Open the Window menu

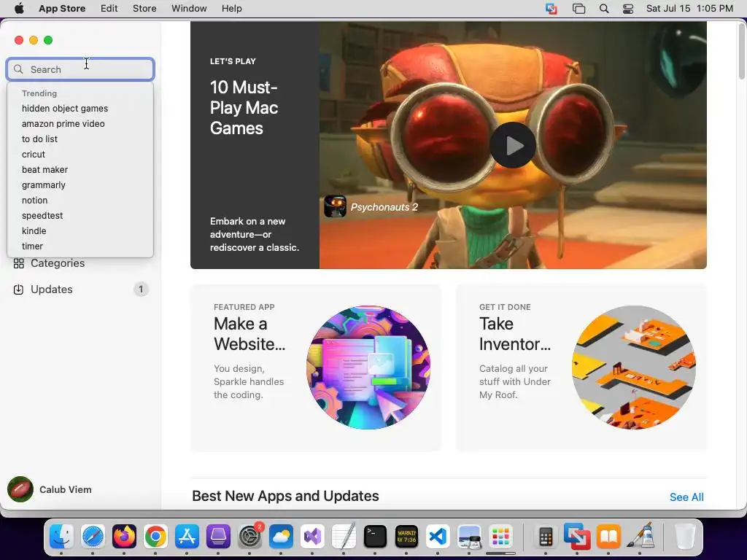[x=189, y=9]
